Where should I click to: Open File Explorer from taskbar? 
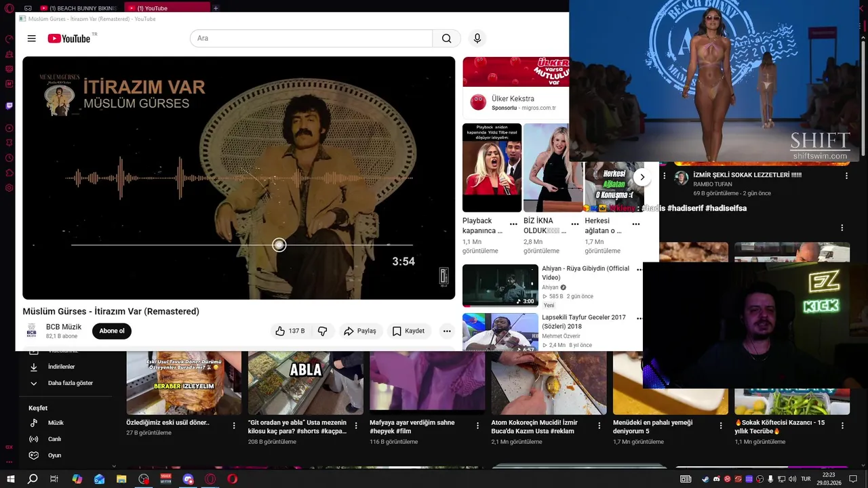click(x=121, y=479)
